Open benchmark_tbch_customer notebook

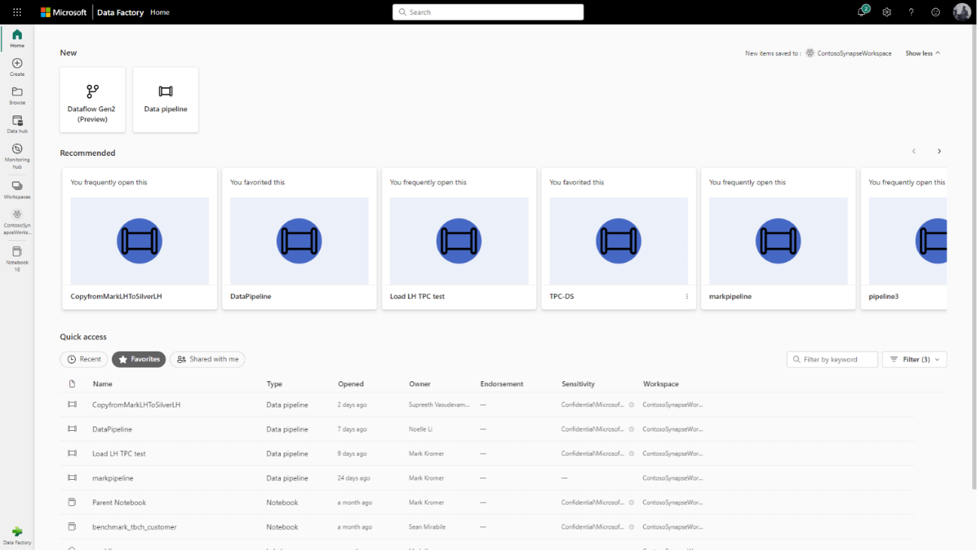(135, 527)
